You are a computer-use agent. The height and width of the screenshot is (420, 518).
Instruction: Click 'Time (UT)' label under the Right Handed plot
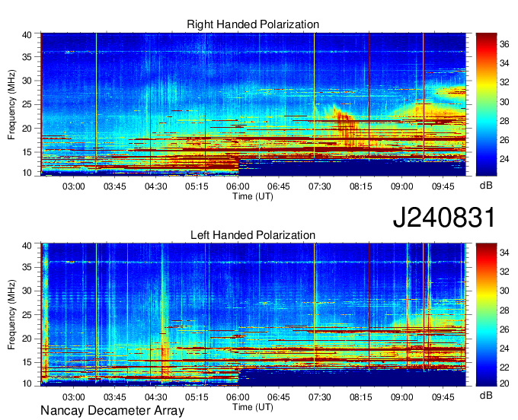253,196
